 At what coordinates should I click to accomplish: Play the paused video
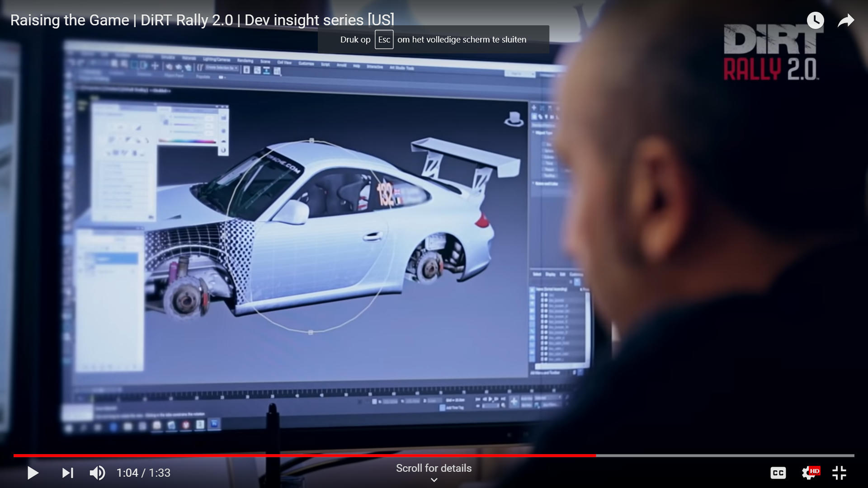pos(33,473)
